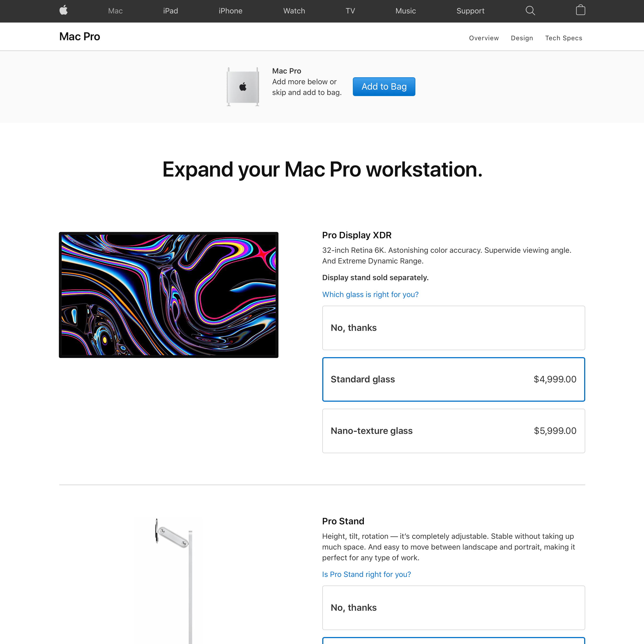Open the Support menu item
Image resolution: width=644 pixels, height=644 pixels.
pos(470,11)
